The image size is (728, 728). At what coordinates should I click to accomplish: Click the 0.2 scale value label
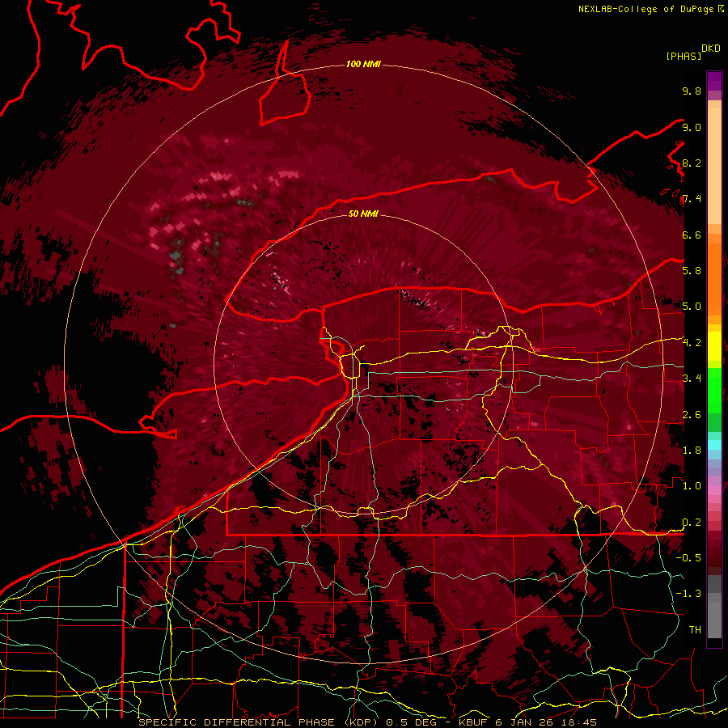click(692, 523)
